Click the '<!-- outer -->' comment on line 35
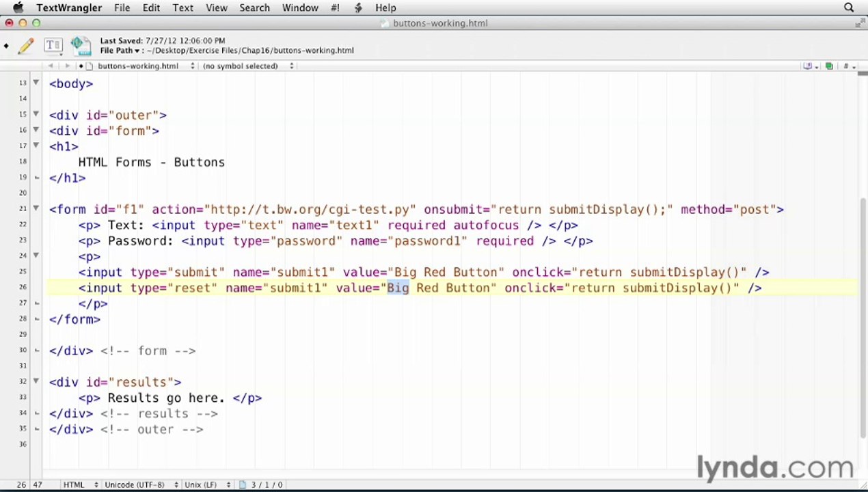The width and height of the screenshot is (868, 492). pos(152,429)
